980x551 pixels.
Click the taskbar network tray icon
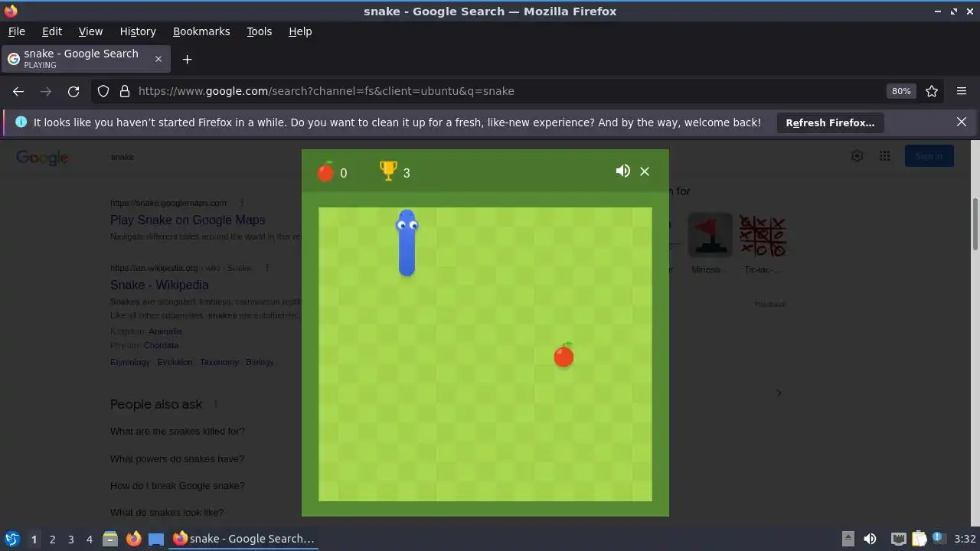pyautogui.click(x=899, y=539)
